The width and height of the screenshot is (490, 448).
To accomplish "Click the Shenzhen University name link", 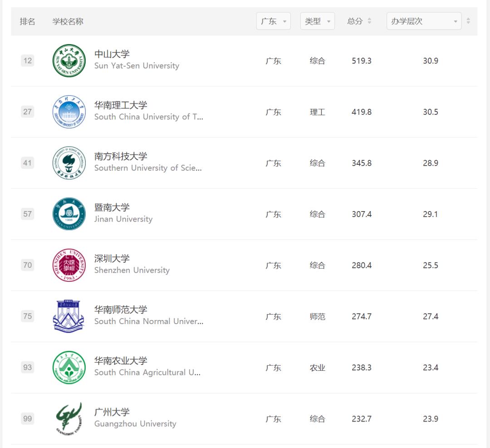I will pyautogui.click(x=112, y=258).
